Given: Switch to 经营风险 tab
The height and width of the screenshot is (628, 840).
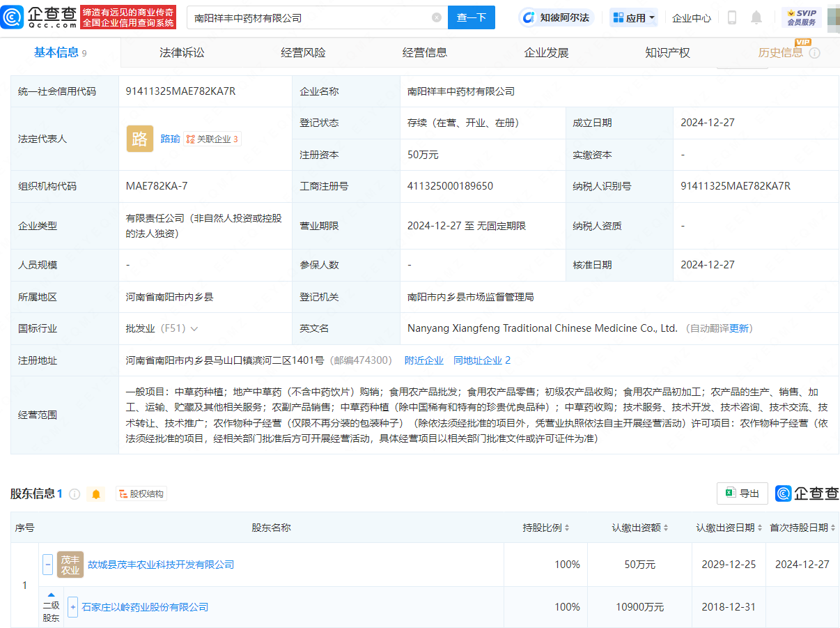Looking at the screenshot, I should (303, 52).
